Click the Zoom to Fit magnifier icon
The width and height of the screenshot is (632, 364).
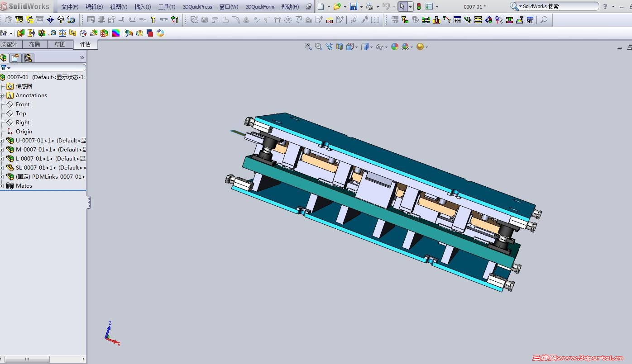tap(308, 47)
